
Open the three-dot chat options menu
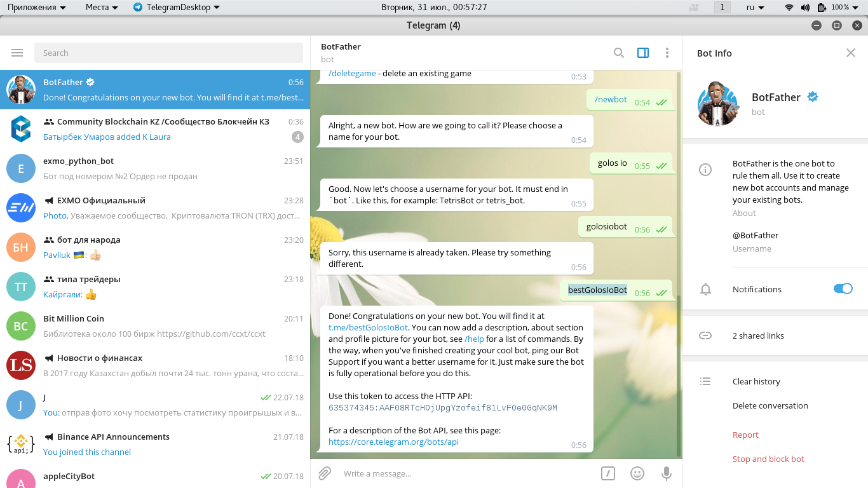[667, 53]
